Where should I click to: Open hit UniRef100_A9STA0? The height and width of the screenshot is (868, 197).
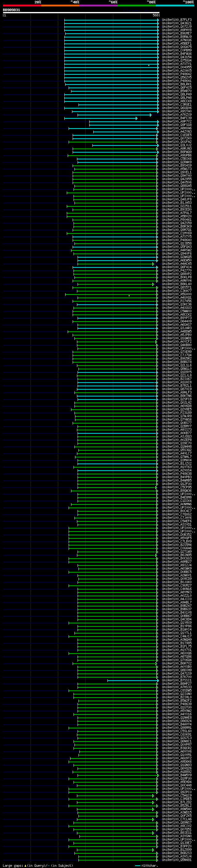tap(176, 111)
